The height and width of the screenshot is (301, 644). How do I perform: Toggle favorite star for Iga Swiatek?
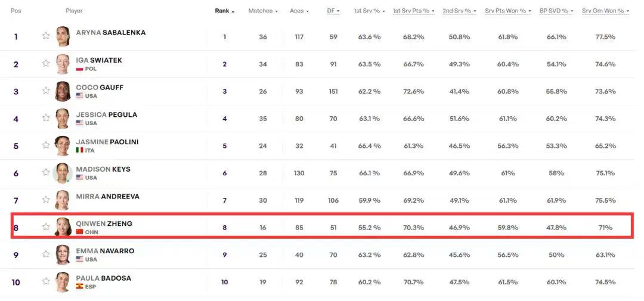(x=46, y=63)
